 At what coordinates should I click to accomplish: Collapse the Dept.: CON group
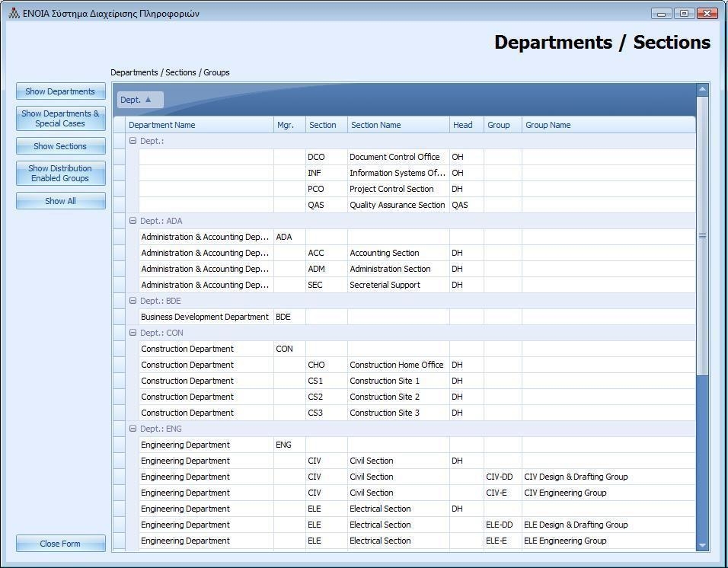pos(133,333)
